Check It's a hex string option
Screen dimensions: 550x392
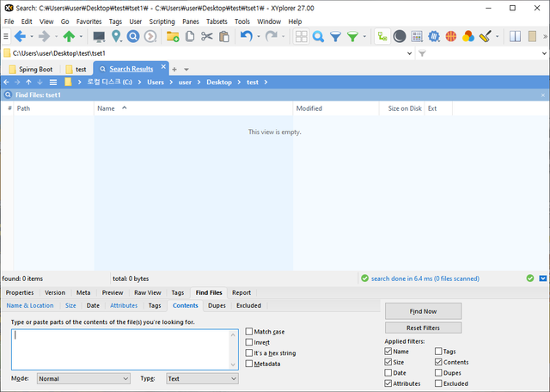click(x=249, y=352)
